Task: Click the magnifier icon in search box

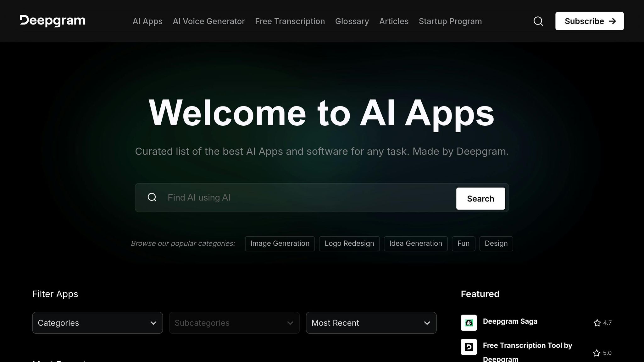Action: (x=152, y=197)
